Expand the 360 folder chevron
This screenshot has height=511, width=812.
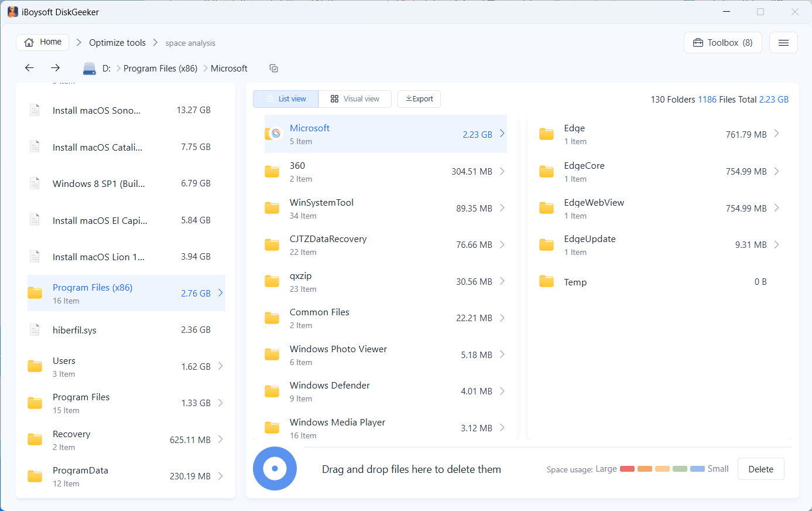pos(502,171)
